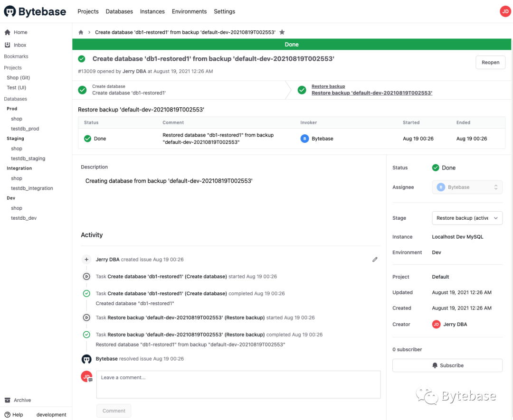Click the Jerry DBA creator name
Image resolution: width=513 pixels, height=420 pixels.
tap(455, 324)
